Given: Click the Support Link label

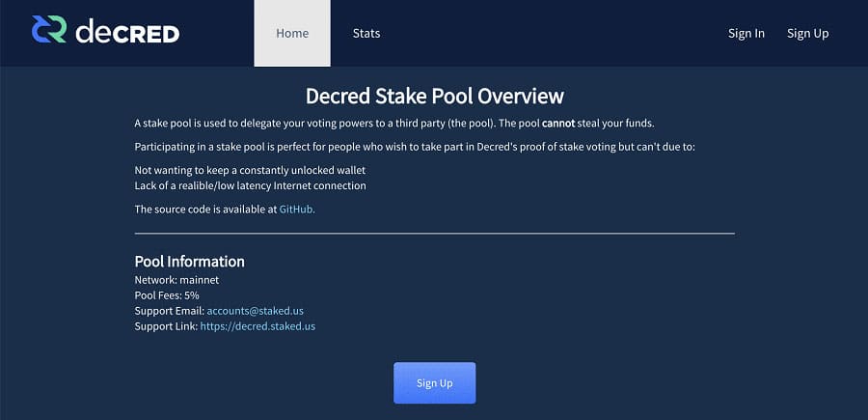Looking at the screenshot, I should (166, 326).
